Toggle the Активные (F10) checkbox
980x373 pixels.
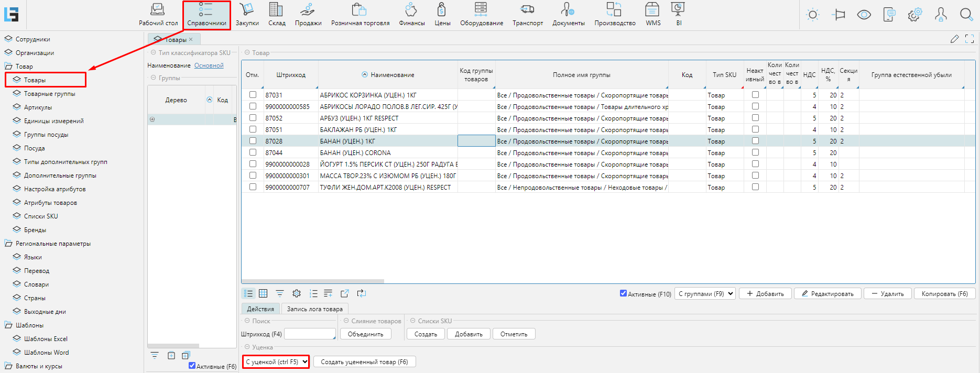pos(623,293)
